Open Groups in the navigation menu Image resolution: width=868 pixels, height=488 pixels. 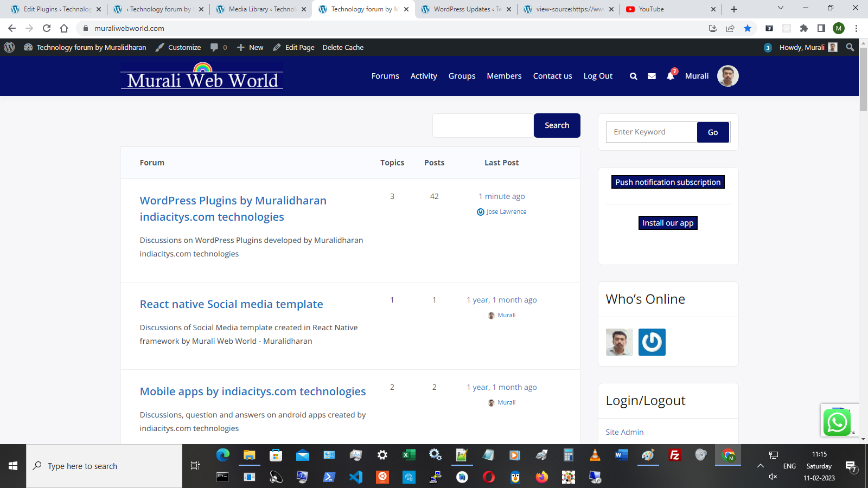tap(462, 76)
